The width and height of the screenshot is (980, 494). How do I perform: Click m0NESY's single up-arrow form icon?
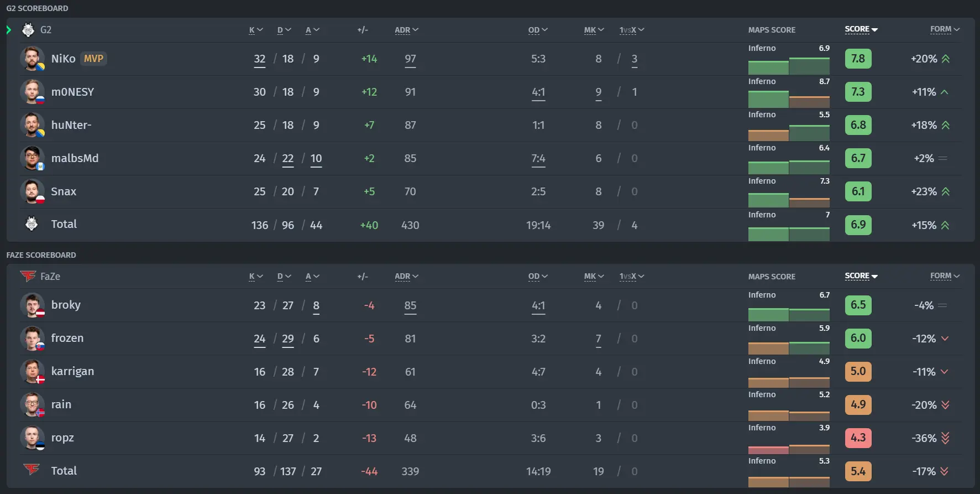945,92
